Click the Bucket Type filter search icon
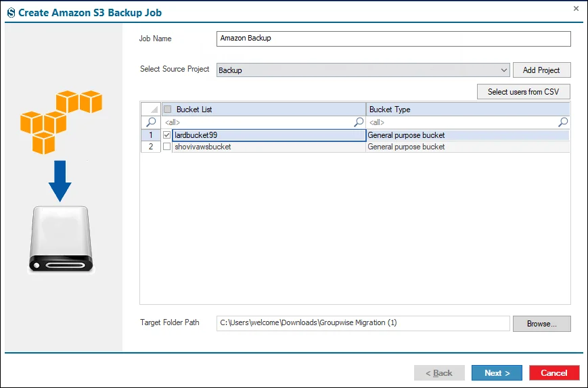Screen dimensions: 588x388 (563, 122)
